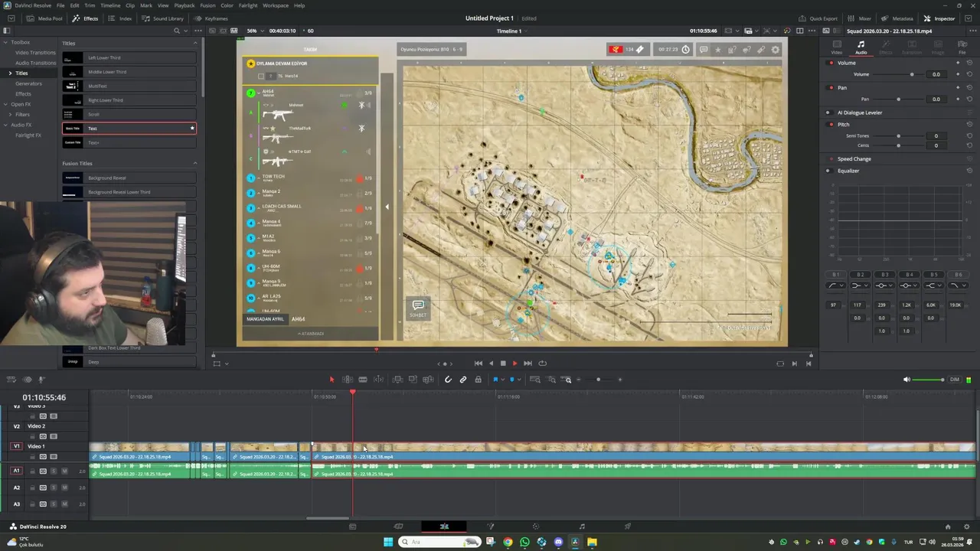Open viewer zoom percentage dropdown 56%
980x551 pixels.
(254, 31)
